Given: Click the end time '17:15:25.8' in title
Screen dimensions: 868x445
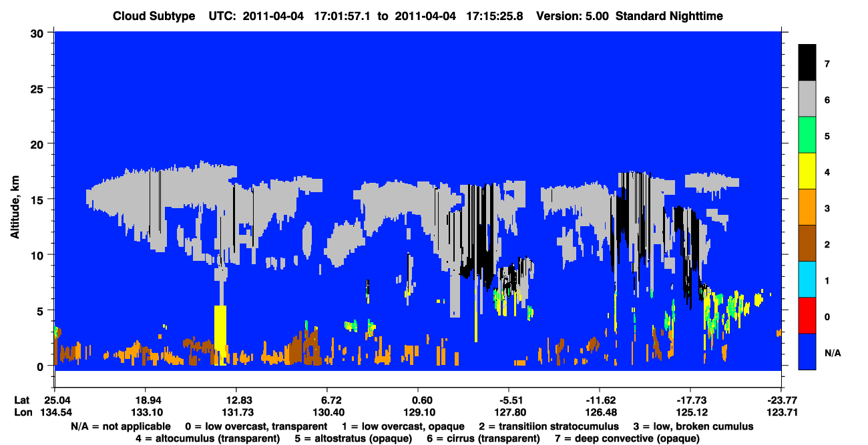Looking at the screenshot, I should 495,15.
